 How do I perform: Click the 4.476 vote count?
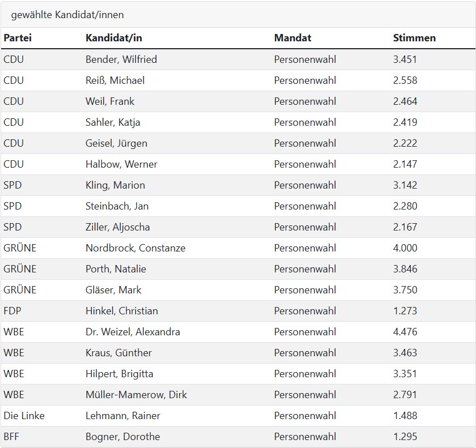(405, 332)
